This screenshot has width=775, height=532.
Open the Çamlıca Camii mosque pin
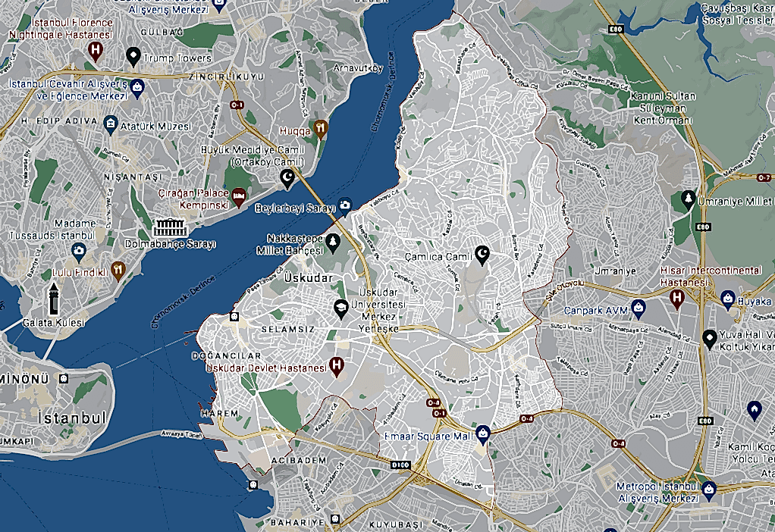[x=482, y=255]
